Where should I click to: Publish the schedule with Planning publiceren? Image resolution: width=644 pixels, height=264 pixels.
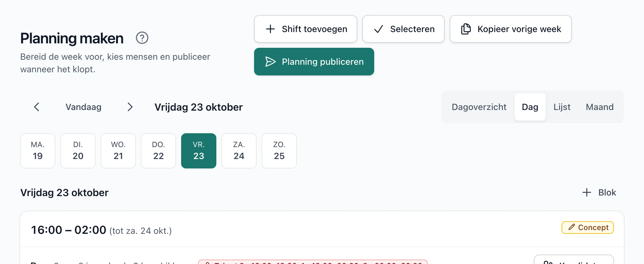(314, 62)
